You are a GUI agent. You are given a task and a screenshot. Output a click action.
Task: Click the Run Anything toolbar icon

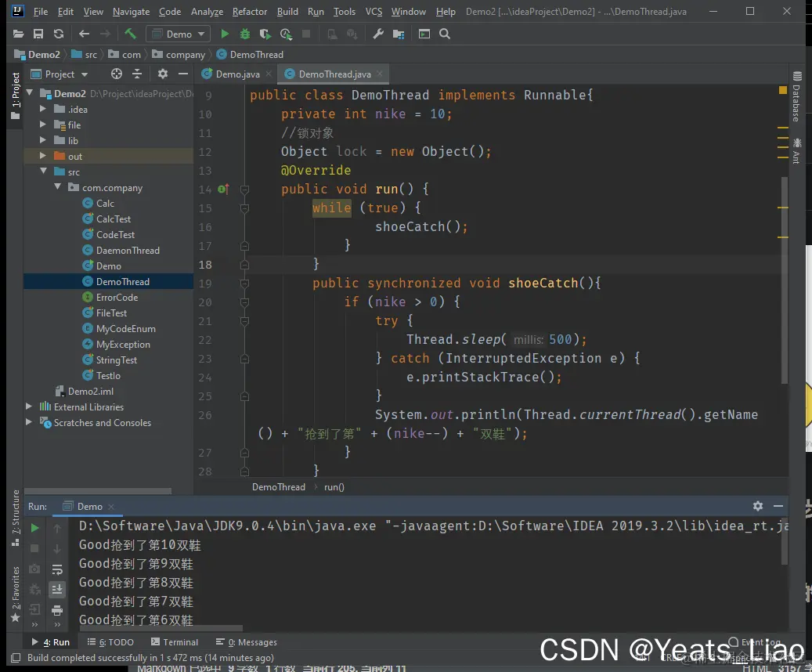pyautogui.click(x=424, y=34)
